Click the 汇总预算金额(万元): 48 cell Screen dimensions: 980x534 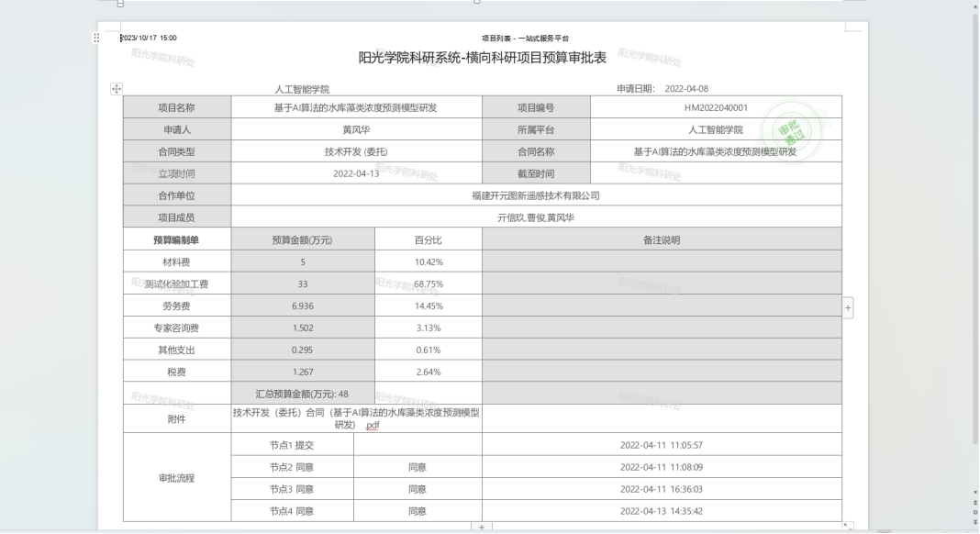pos(303,394)
